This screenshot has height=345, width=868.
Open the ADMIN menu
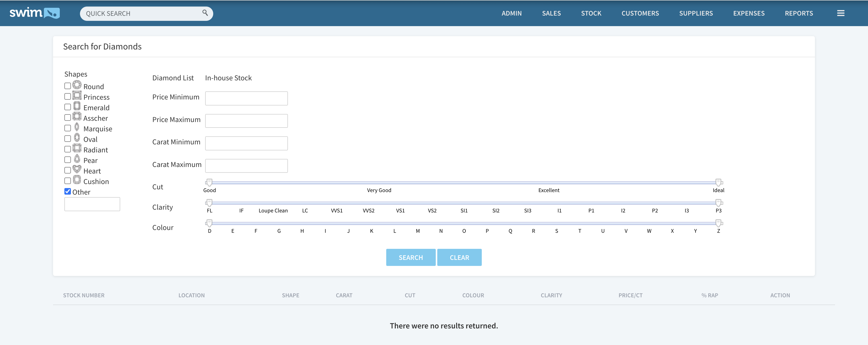(x=511, y=14)
